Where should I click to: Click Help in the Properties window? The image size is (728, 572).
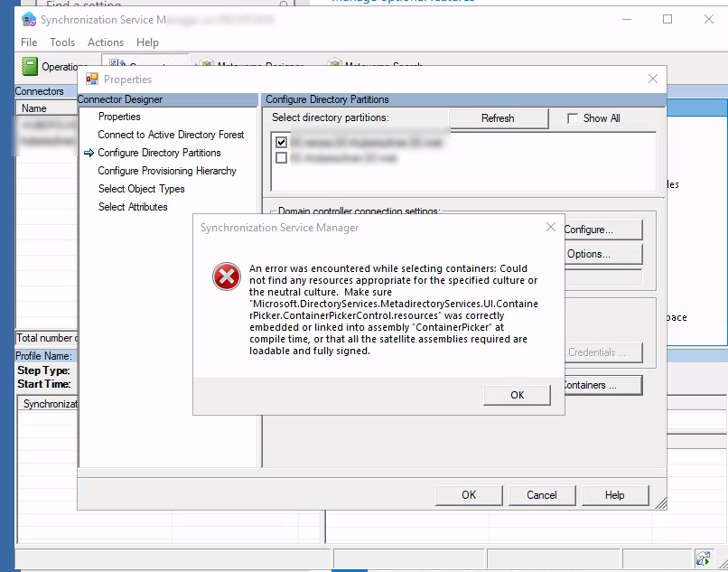tap(615, 495)
